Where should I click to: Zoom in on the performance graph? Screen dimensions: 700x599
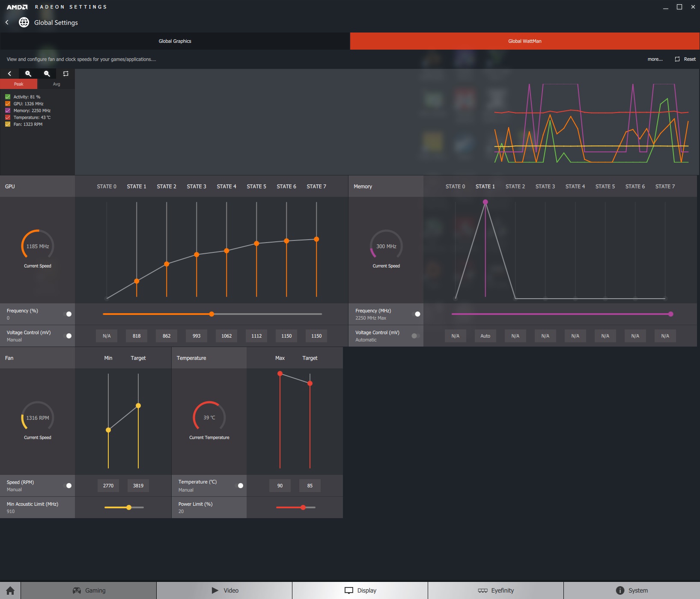[28, 74]
